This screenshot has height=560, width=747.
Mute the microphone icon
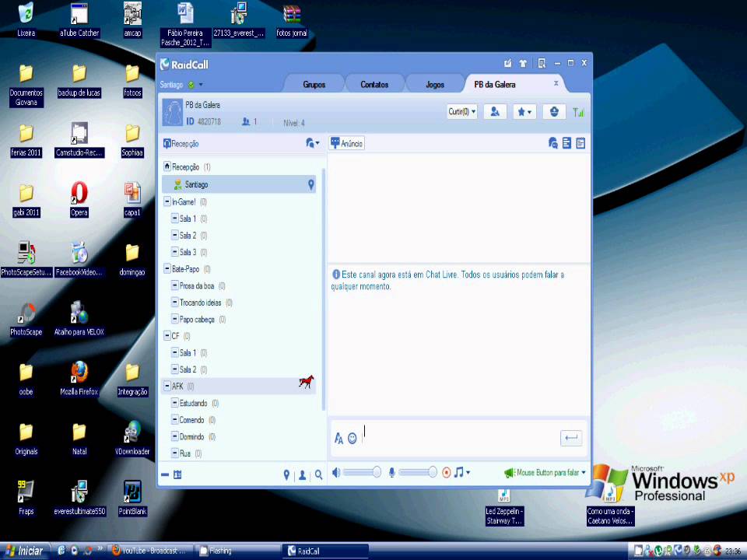391,472
